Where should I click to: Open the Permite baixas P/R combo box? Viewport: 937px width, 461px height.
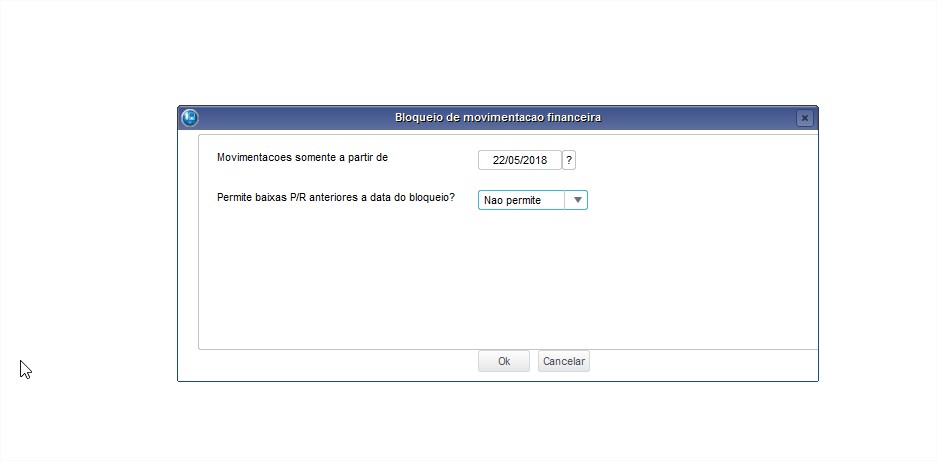coord(532,200)
